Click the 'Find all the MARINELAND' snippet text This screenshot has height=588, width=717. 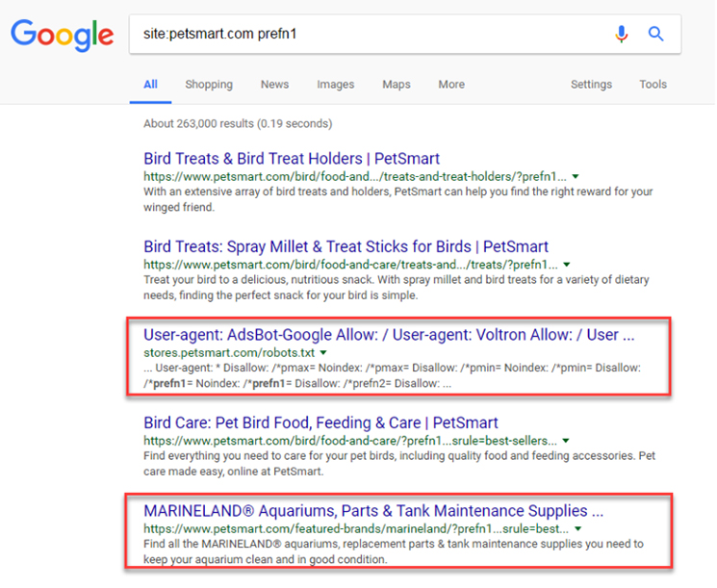[394, 551]
